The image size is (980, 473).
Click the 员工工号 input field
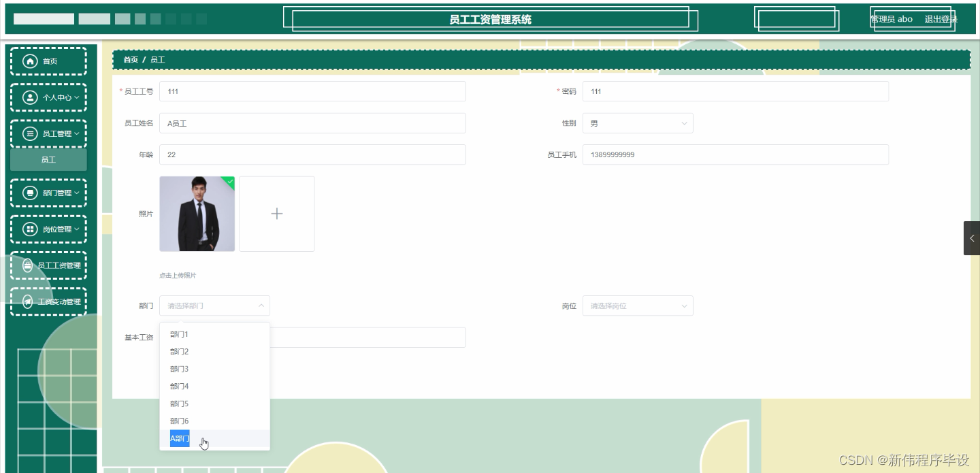pos(312,91)
